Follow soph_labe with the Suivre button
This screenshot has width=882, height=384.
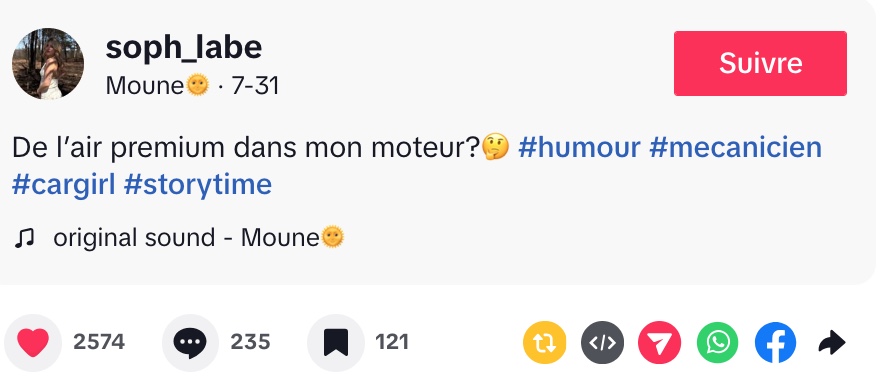tap(760, 64)
